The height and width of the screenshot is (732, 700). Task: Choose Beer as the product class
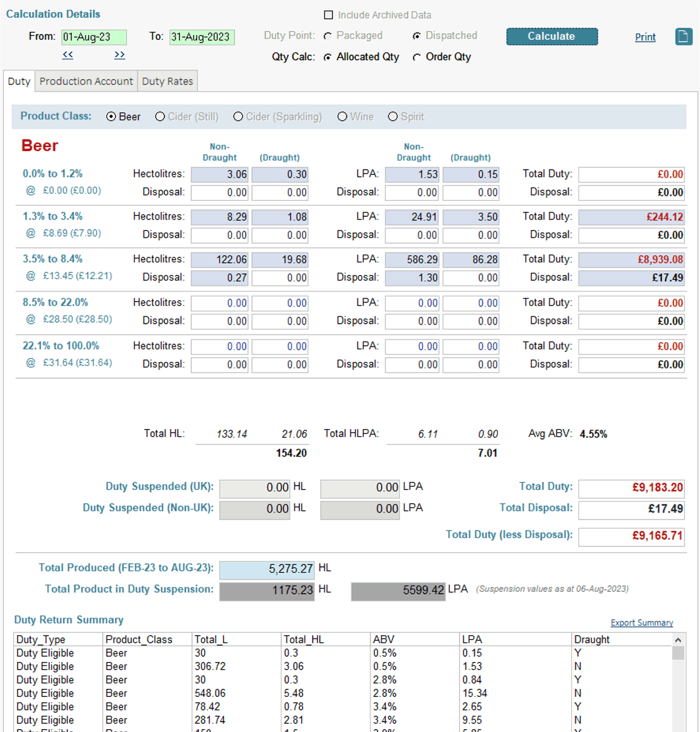110,116
